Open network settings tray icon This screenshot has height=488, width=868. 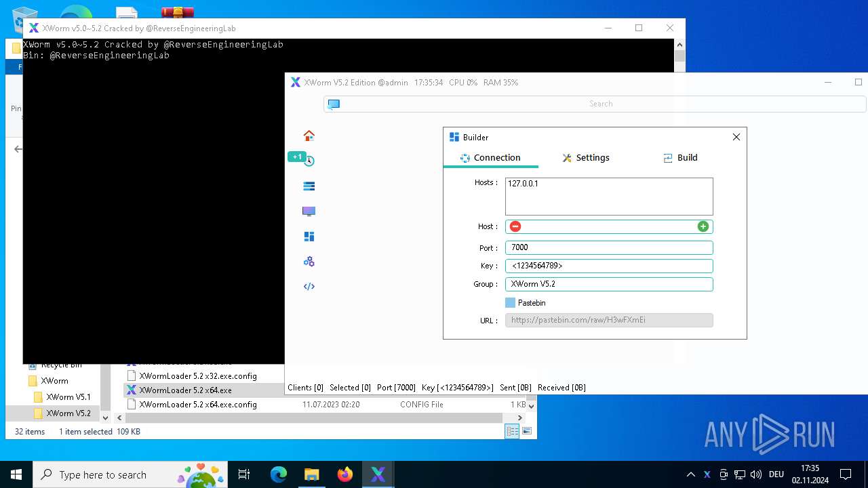tap(740, 474)
